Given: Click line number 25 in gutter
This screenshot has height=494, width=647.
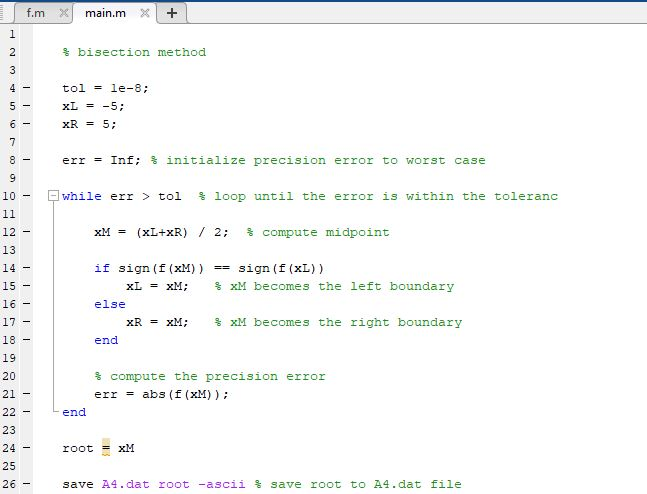Looking at the screenshot, I should 9,466.
